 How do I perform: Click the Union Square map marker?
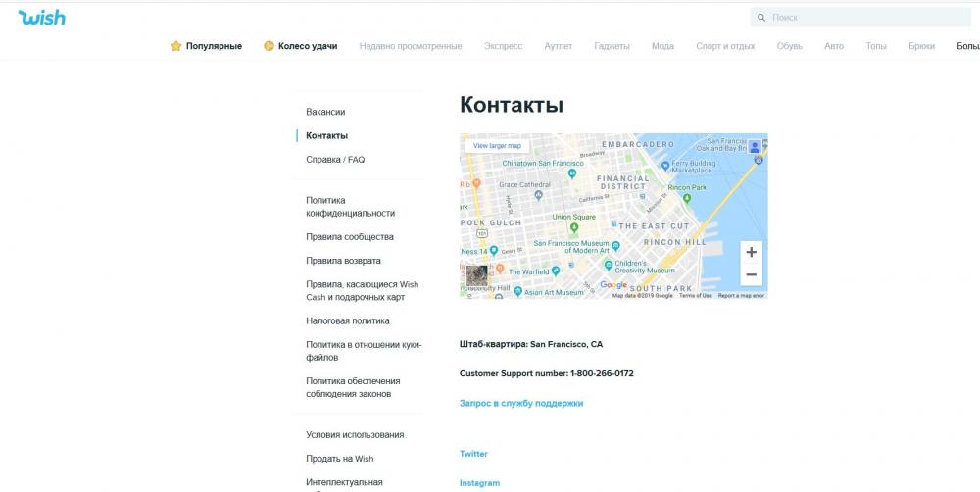coord(574,227)
